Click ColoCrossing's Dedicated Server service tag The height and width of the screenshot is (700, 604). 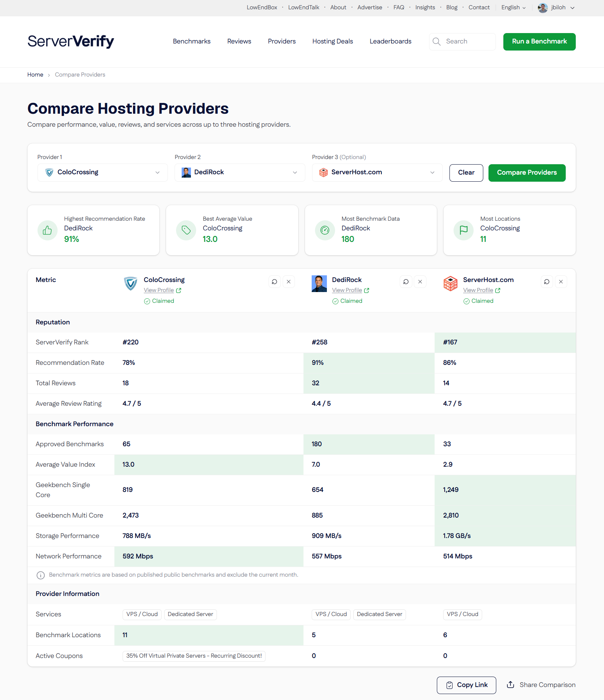point(190,615)
